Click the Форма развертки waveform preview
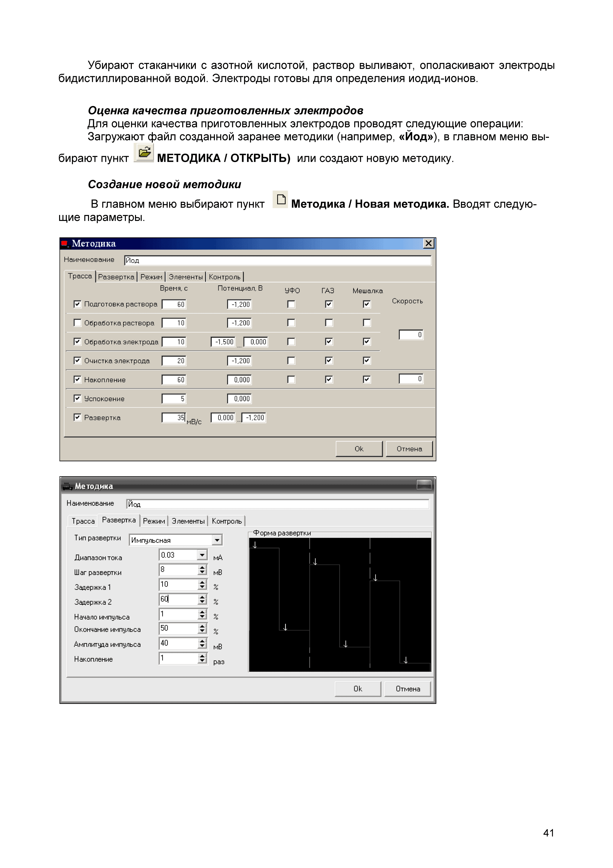613x868 pixels. [x=340, y=605]
